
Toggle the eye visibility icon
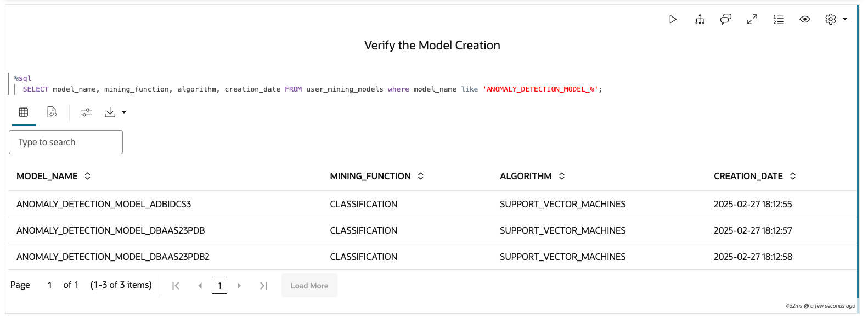pos(805,19)
